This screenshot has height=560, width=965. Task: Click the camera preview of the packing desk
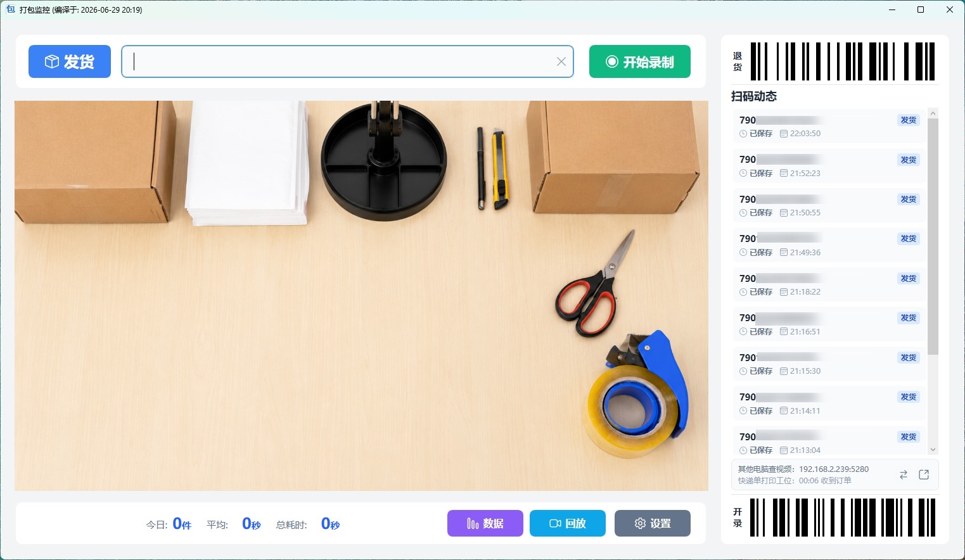[x=361, y=295]
